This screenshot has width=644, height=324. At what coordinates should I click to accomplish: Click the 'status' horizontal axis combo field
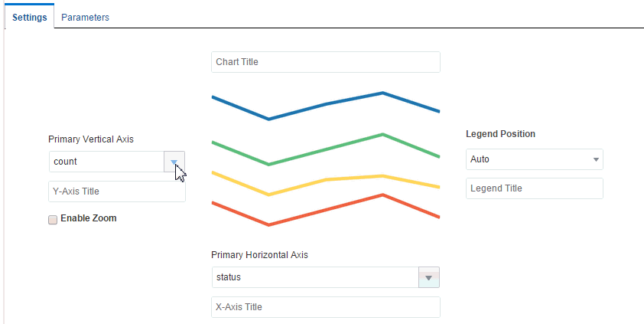pos(314,277)
